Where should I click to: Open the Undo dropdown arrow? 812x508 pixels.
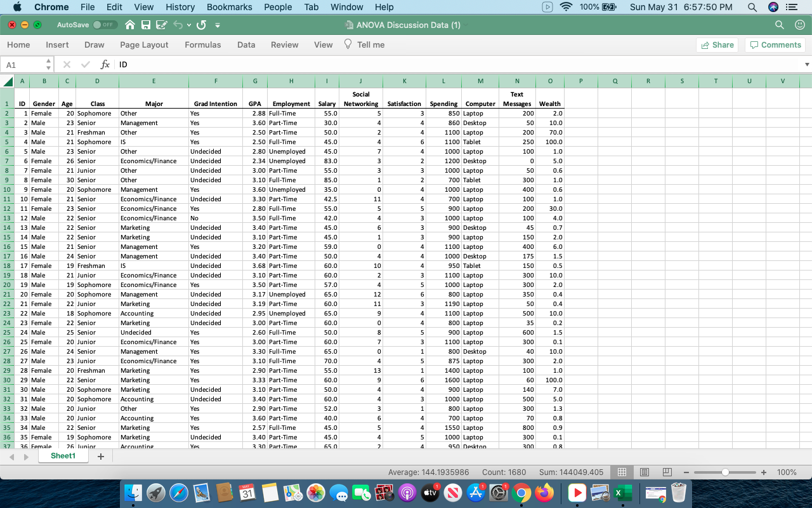189,25
